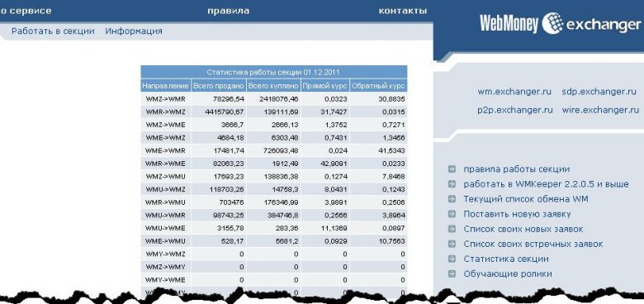Open the о сервисе menu item
Viewport: 644px width, 304px height.
click(x=26, y=11)
